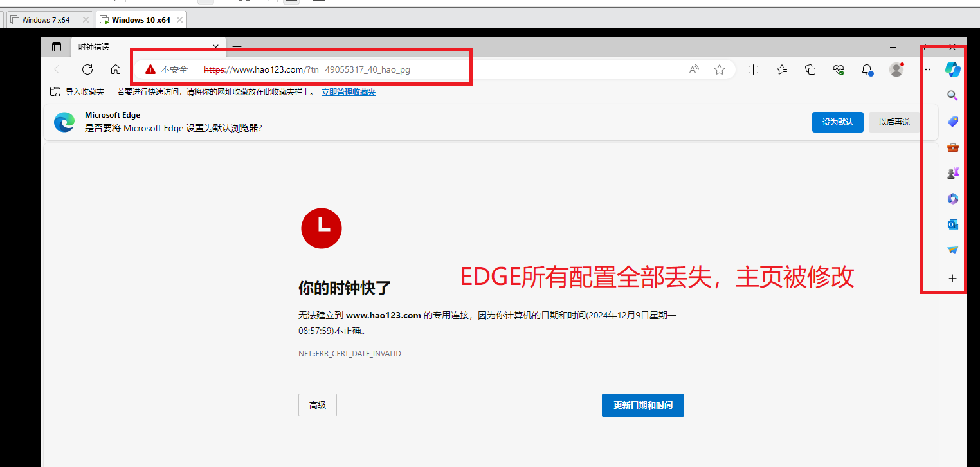The height and width of the screenshot is (467, 980).
Task: Open sidebar Microsoft 365 icon
Action: click(952, 199)
